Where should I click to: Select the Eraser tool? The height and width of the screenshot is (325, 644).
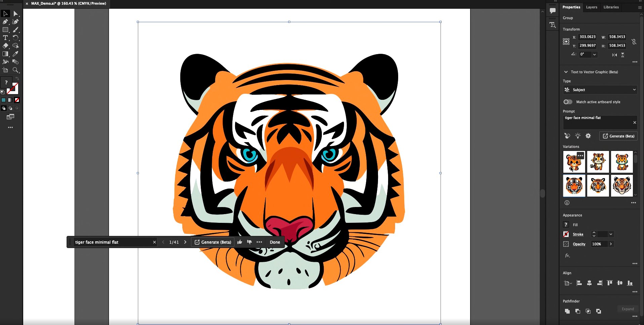point(5,46)
